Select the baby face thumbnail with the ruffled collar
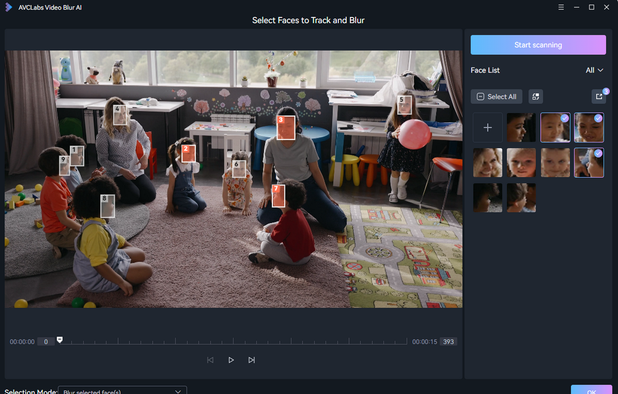The image size is (618, 394). click(555, 163)
